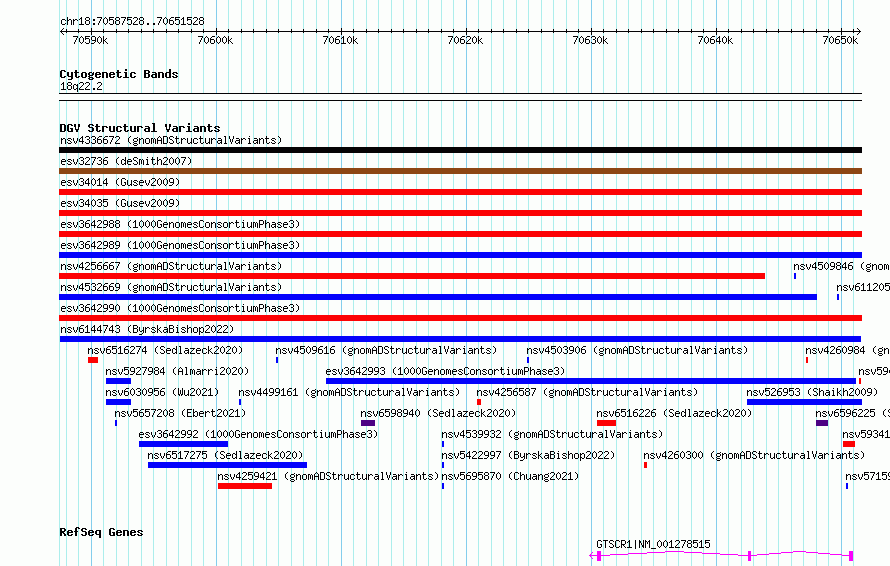Click the 70640k ruler tick label
This screenshot has height=566, width=890.
pos(715,40)
